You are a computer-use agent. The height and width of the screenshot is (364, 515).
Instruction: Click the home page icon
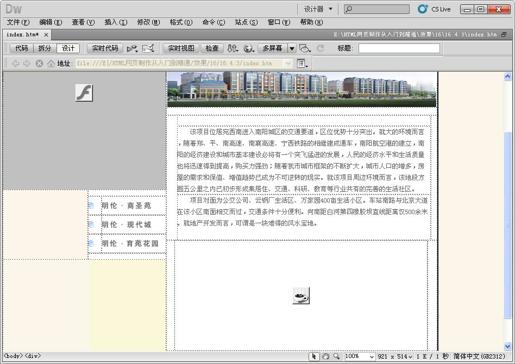(x=51, y=63)
